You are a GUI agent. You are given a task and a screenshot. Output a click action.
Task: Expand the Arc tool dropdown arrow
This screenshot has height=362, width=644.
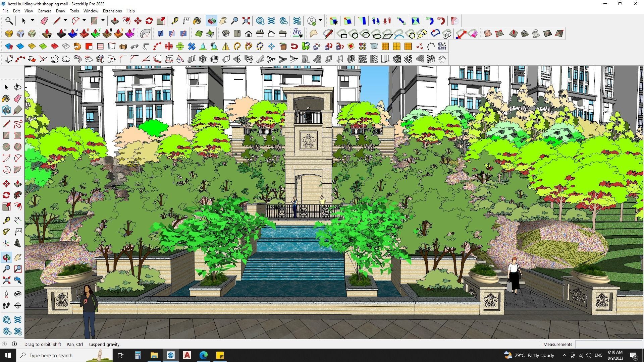pyautogui.click(x=84, y=20)
